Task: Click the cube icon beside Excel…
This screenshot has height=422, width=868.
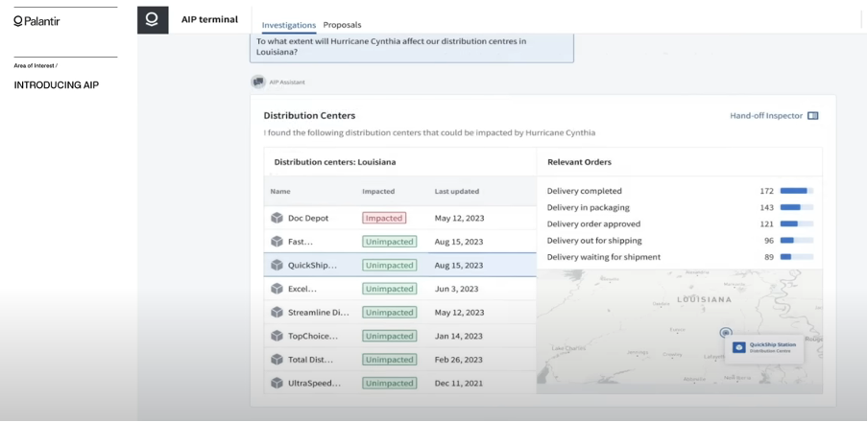Action: click(x=277, y=289)
